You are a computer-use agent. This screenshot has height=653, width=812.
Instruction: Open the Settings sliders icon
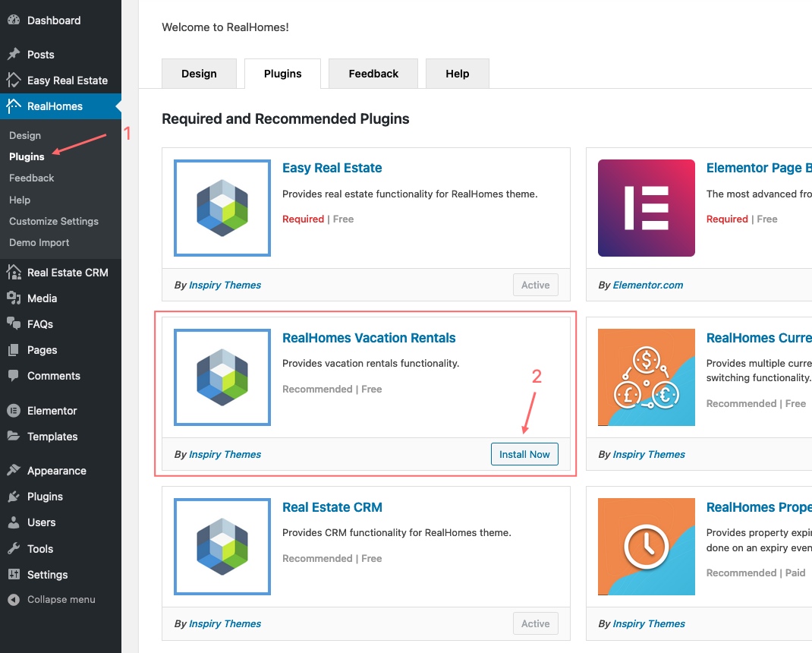[14, 574]
